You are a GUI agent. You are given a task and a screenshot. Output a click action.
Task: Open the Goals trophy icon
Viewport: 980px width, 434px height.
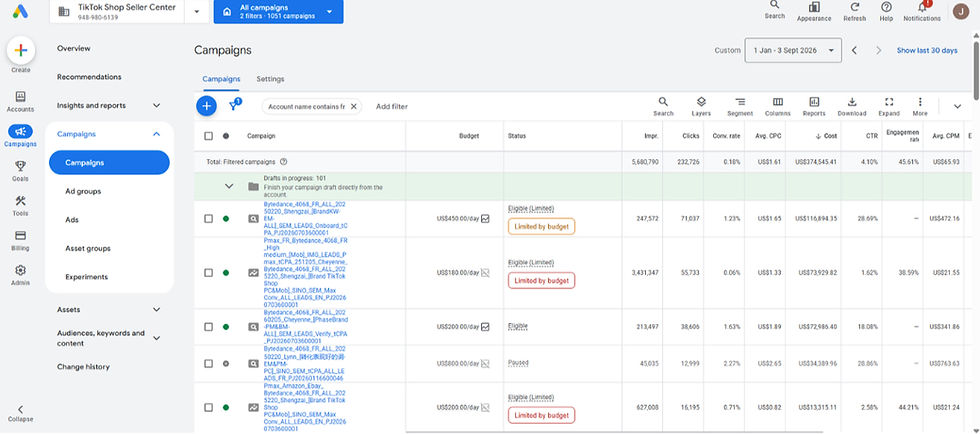(21, 166)
